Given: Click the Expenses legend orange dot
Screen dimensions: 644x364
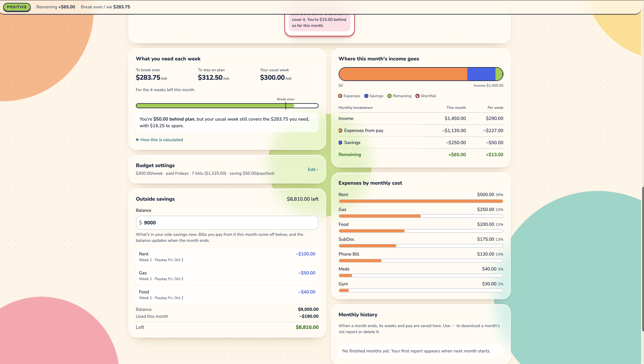Looking at the screenshot, I should pos(340,96).
